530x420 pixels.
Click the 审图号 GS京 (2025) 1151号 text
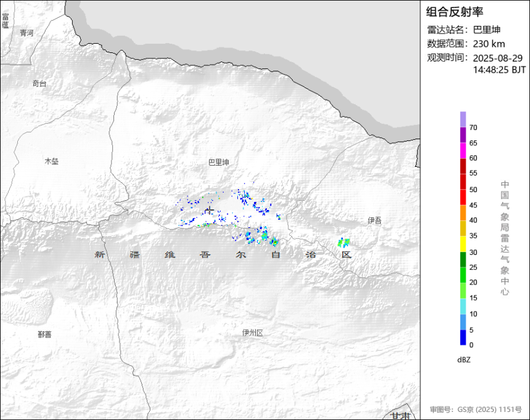476,410
